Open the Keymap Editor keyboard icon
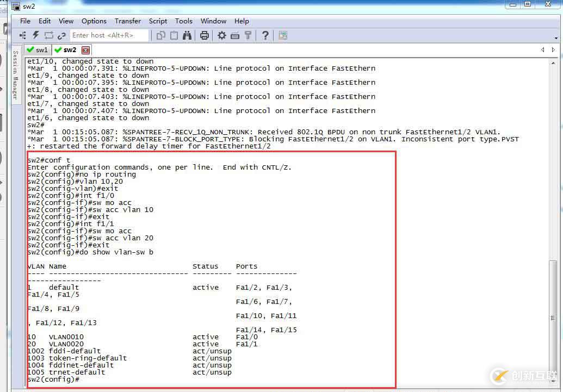This screenshot has width=563, height=392. point(235,35)
